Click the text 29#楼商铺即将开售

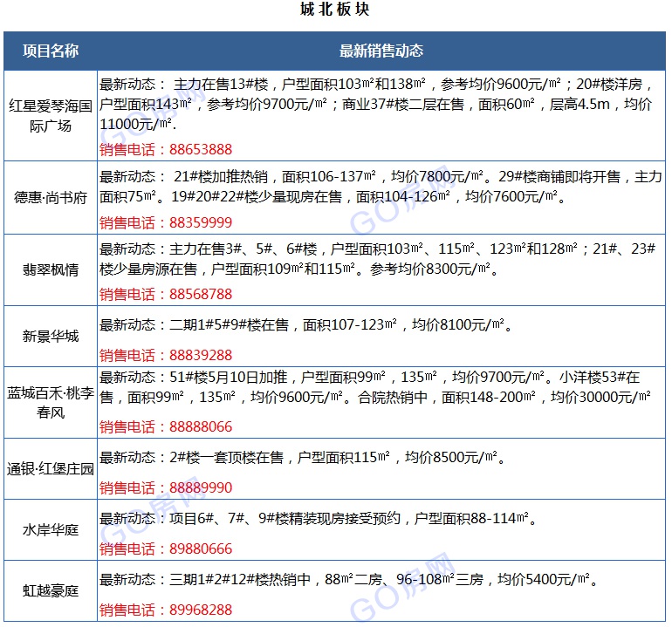click(559, 176)
